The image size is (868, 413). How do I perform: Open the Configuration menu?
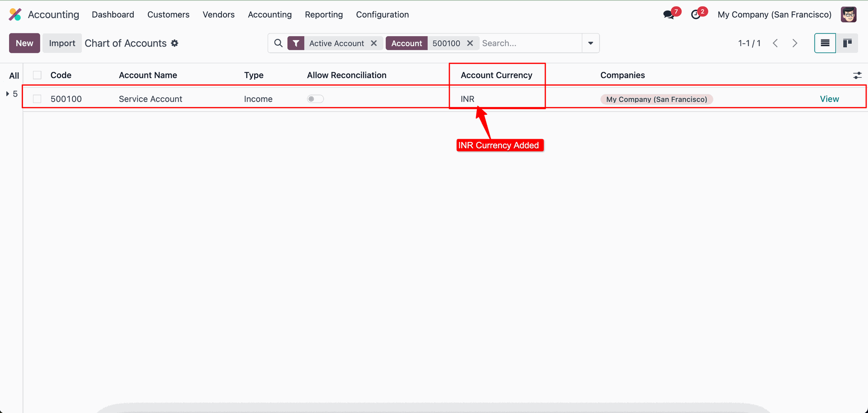382,14
